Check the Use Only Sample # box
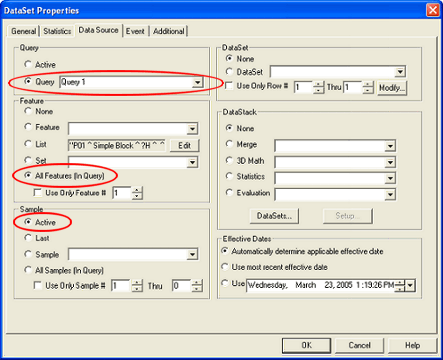Image resolution: width=443 pixels, height=360 pixels. (38, 286)
